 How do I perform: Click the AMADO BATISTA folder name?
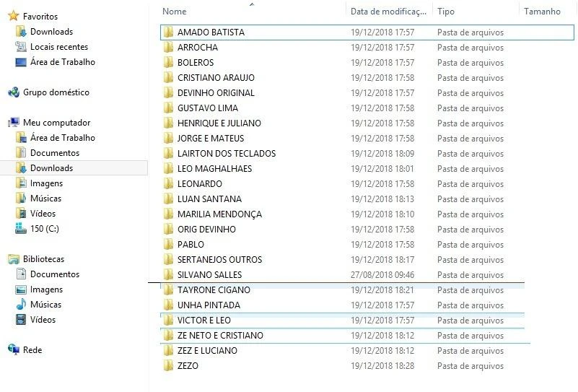[211, 32]
